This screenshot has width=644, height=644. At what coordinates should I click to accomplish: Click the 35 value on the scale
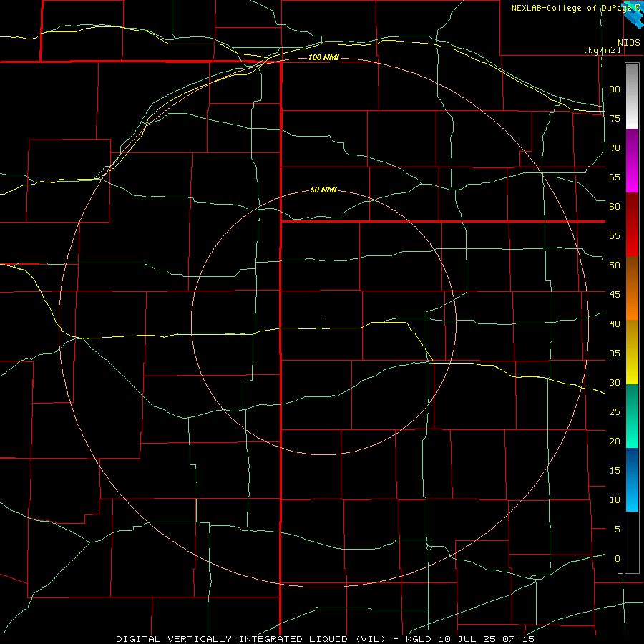(615, 353)
